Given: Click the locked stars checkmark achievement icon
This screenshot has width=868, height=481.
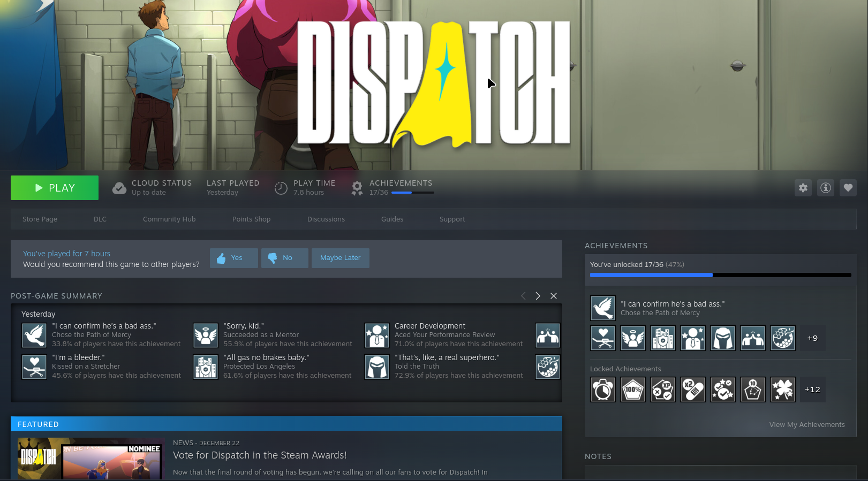Looking at the screenshot, I should pos(723,390).
